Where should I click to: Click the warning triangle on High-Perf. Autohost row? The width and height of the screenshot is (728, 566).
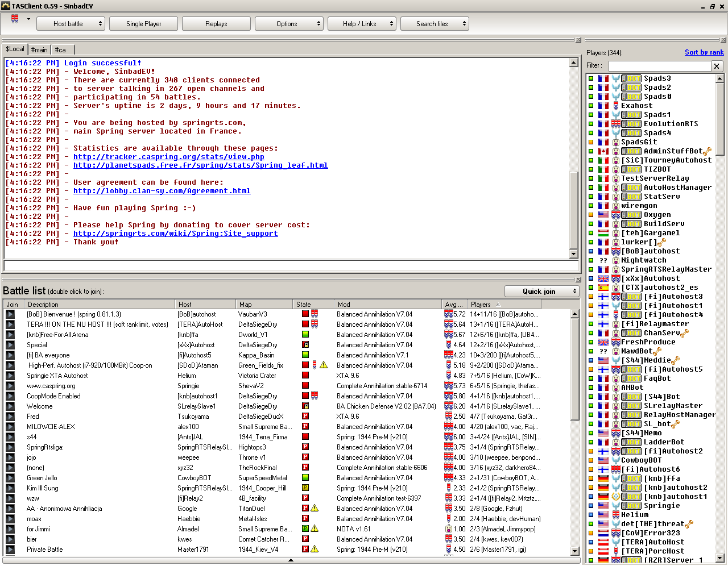pyautogui.click(x=324, y=365)
